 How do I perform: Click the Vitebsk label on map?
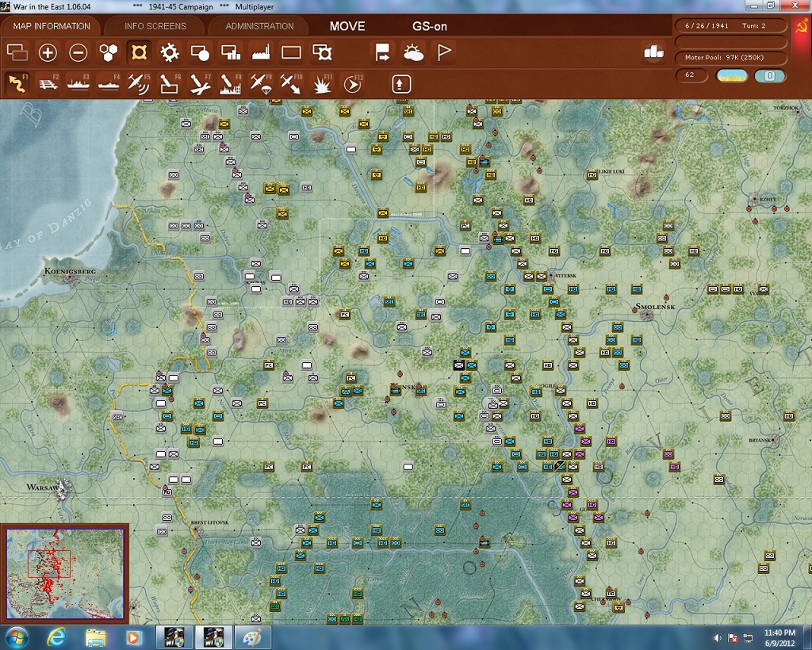click(565, 276)
